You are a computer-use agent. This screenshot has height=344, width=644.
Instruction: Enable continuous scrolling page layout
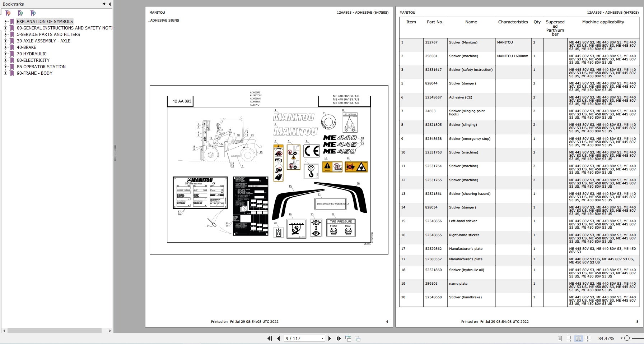click(569, 338)
